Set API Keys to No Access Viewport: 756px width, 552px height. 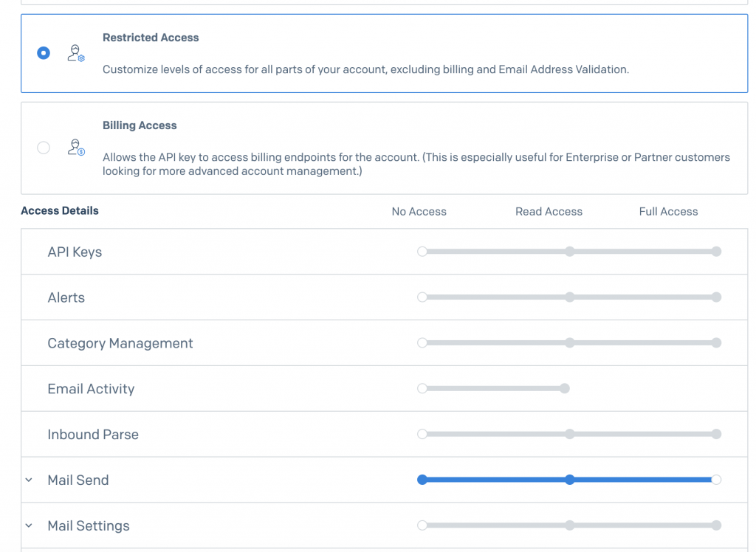pos(422,251)
